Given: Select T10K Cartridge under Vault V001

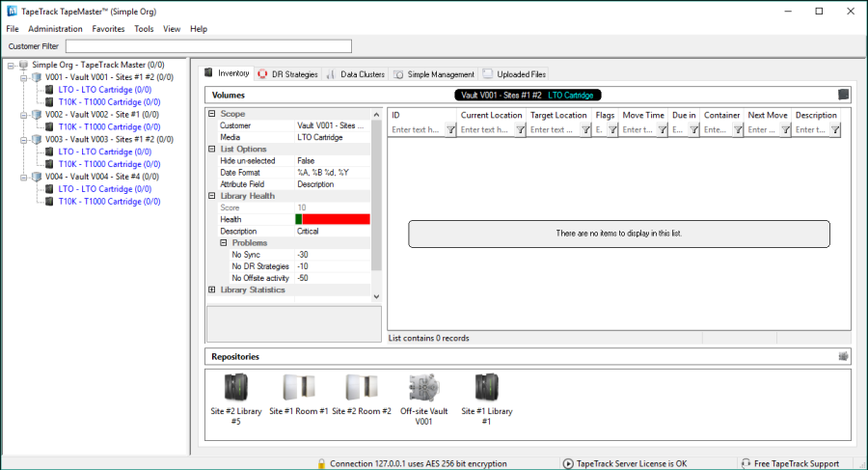Looking at the screenshot, I should click(109, 102).
